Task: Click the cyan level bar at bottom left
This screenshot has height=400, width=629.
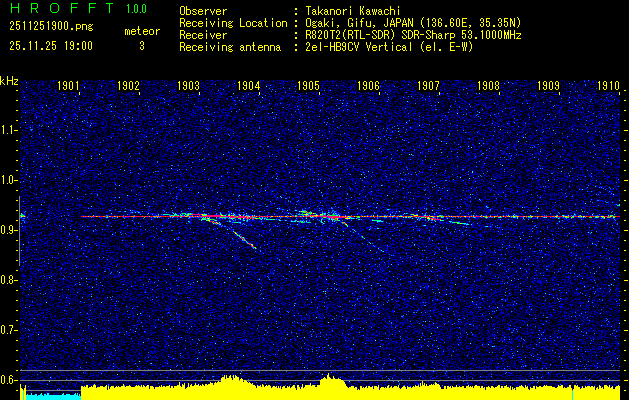Action: point(53,396)
